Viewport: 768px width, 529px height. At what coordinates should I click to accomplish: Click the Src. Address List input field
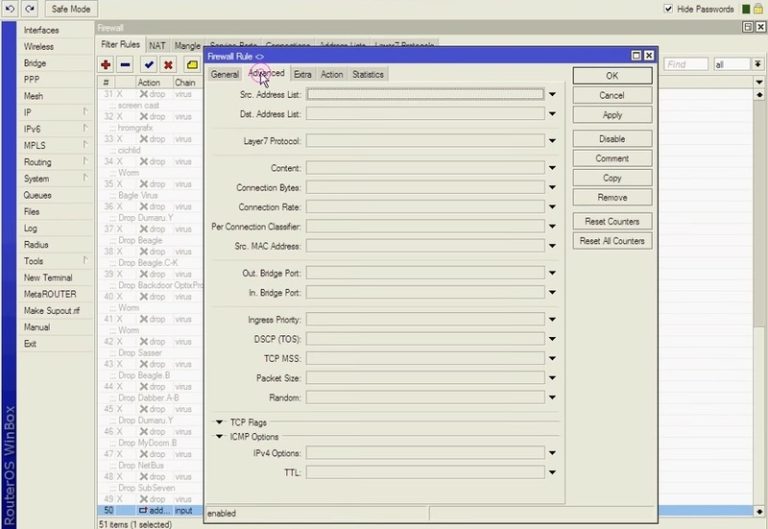click(x=425, y=94)
